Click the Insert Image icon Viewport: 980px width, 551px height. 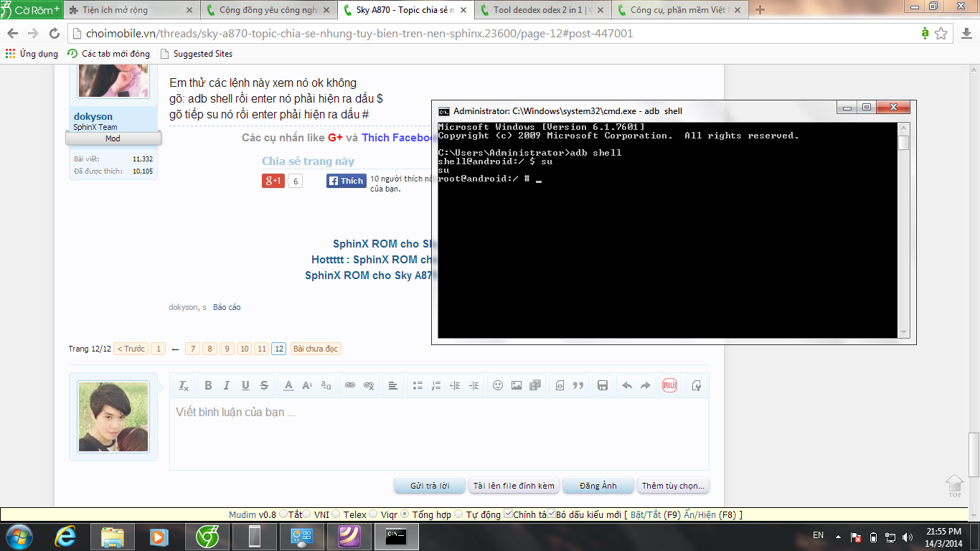pos(517,385)
